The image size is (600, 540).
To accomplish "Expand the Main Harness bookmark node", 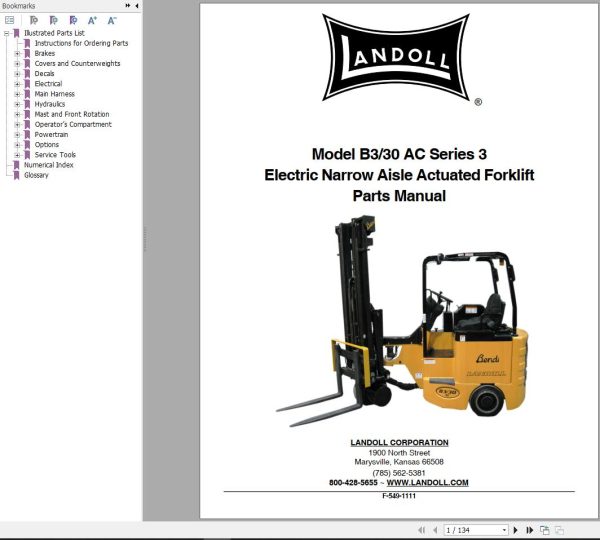I will click(x=17, y=94).
